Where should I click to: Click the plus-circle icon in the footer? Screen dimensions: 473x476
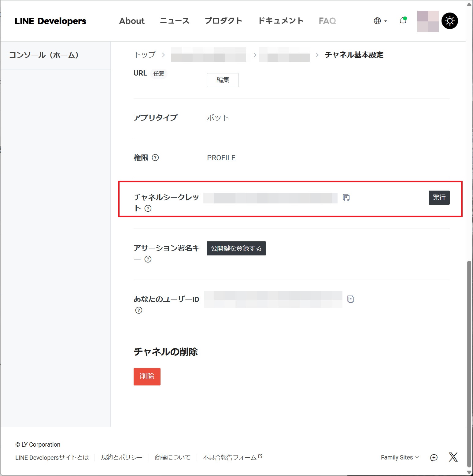coord(434,457)
